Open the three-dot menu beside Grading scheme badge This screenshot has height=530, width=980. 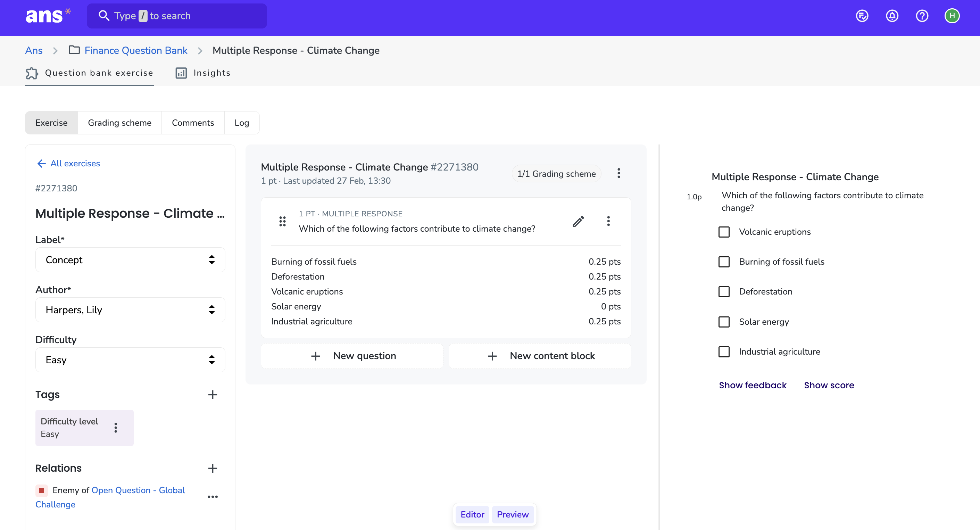pos(619,174)
